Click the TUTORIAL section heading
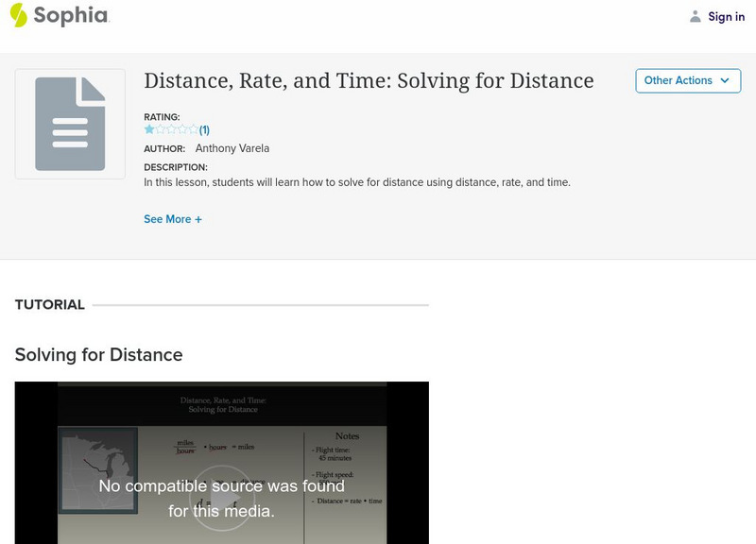 click(50, 304)
